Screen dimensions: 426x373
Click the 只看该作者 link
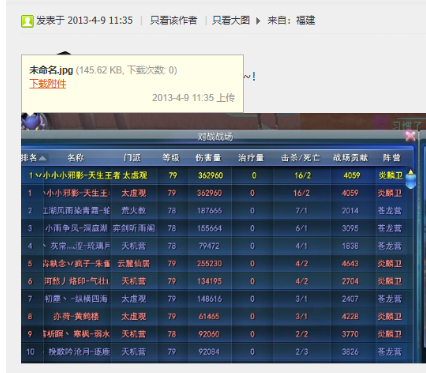173,21
